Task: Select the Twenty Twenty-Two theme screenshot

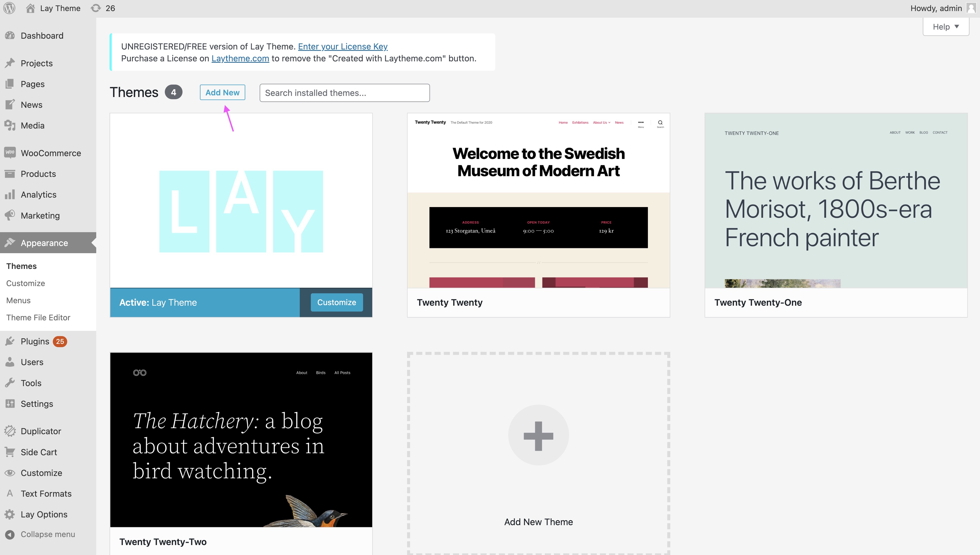Action: (241, 440)
